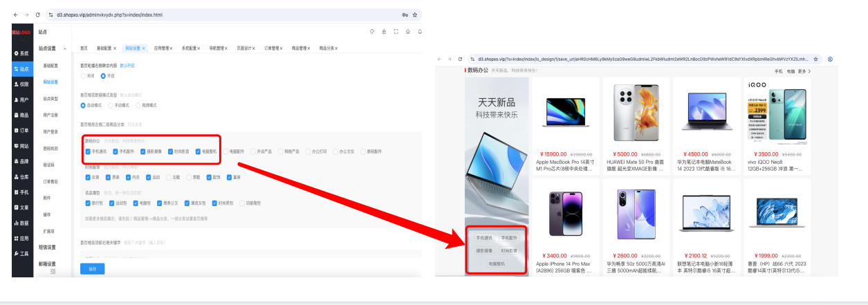The height and width of the screenshot is (305, 868).
Task: Click the 手机通讯 category button on storefront
Action: click(484, 237)
